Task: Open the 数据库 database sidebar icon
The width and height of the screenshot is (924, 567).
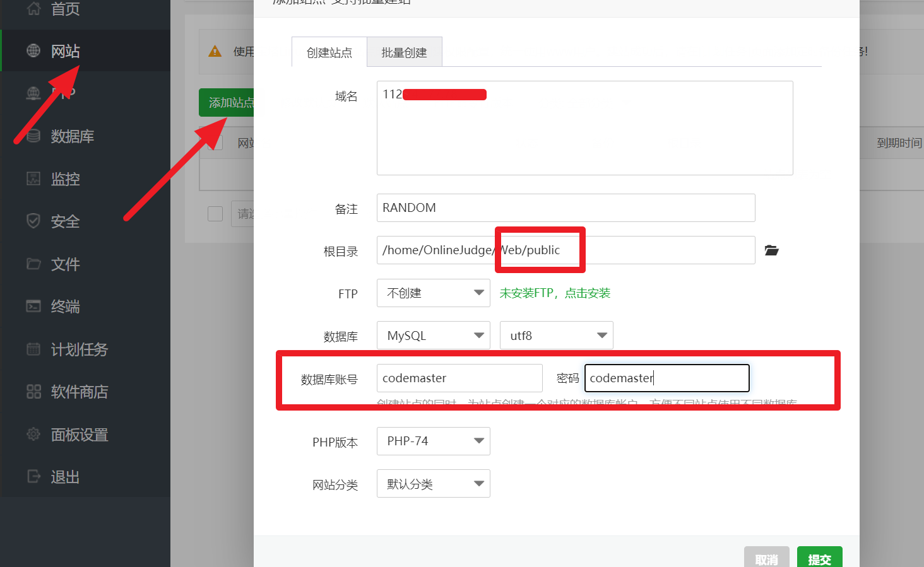Action: click(x=33, y=136)
